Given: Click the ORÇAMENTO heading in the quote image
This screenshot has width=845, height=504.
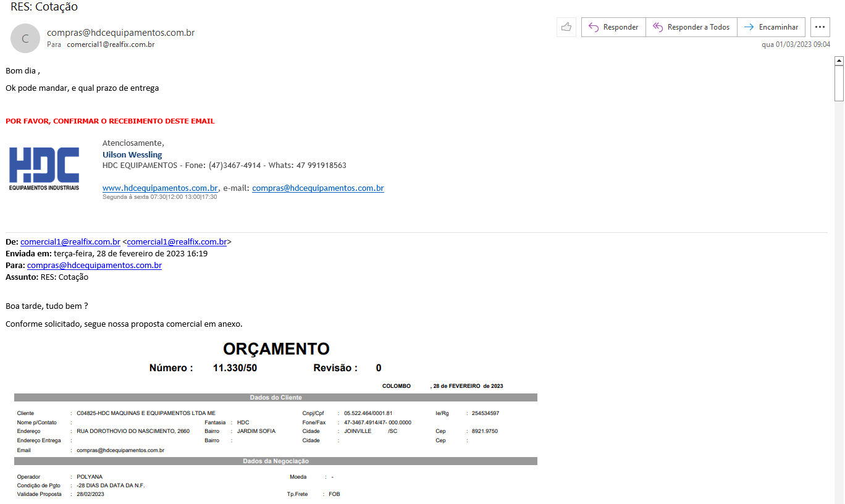Looking at the screenshot, I should tap(276, 349).
